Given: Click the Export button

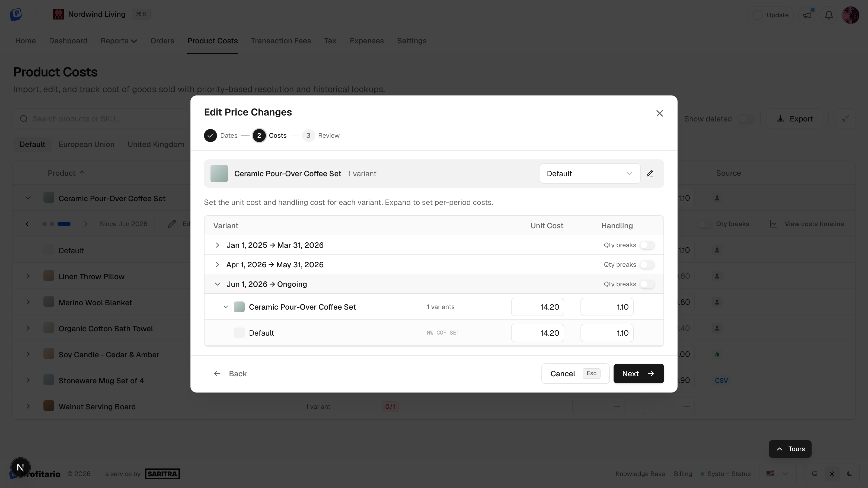Looking at the screenshot, I should pos(794,119).
